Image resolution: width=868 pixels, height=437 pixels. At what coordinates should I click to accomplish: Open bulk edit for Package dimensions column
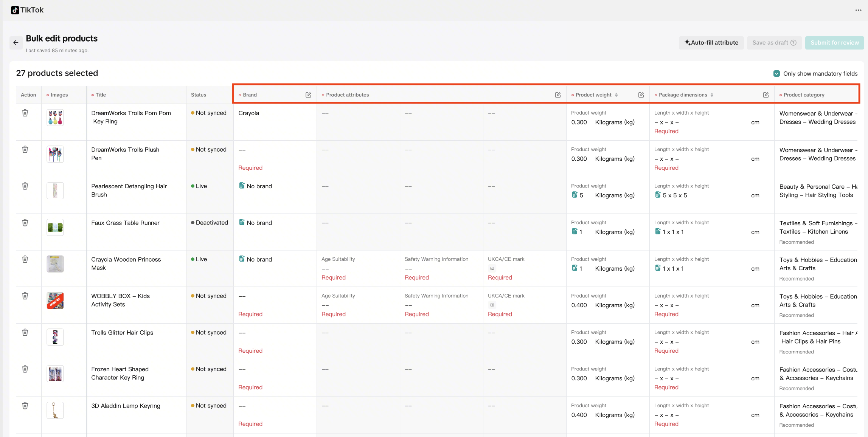[x=766, y=95]
